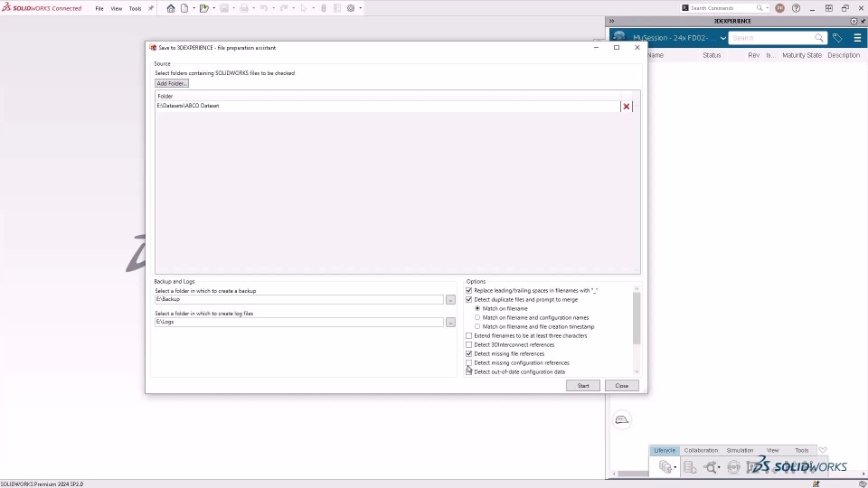Enable Extend filenames to three characters
This screenshot has width=868, height=488.
click(469, 336)
